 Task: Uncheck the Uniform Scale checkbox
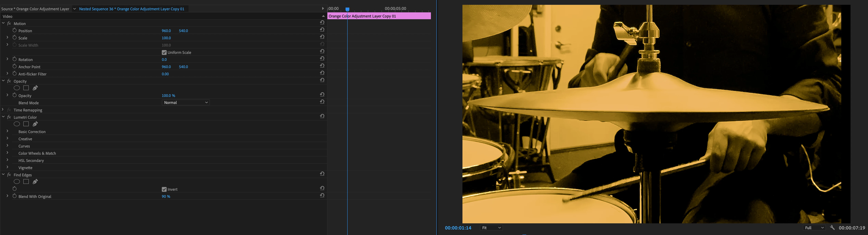point(164,52)
